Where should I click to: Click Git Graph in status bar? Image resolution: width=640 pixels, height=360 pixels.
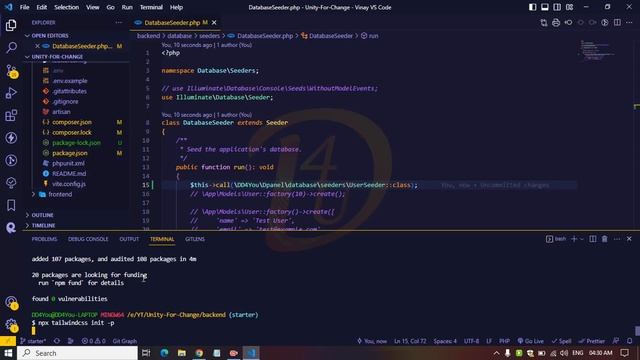coord(125,341)
